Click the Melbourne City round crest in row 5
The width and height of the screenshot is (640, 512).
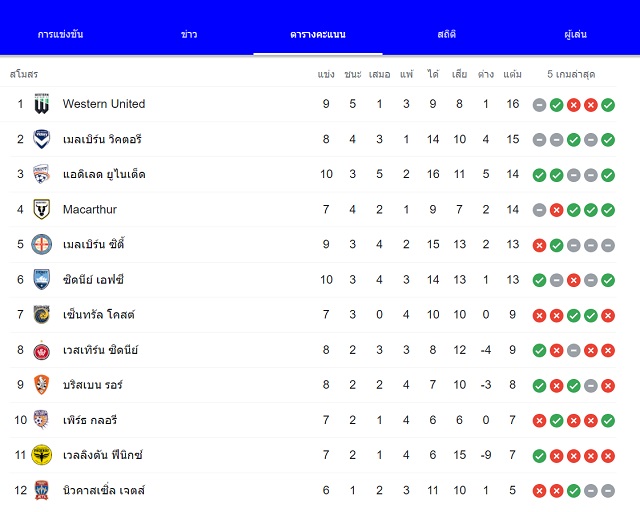pos(42,245)
